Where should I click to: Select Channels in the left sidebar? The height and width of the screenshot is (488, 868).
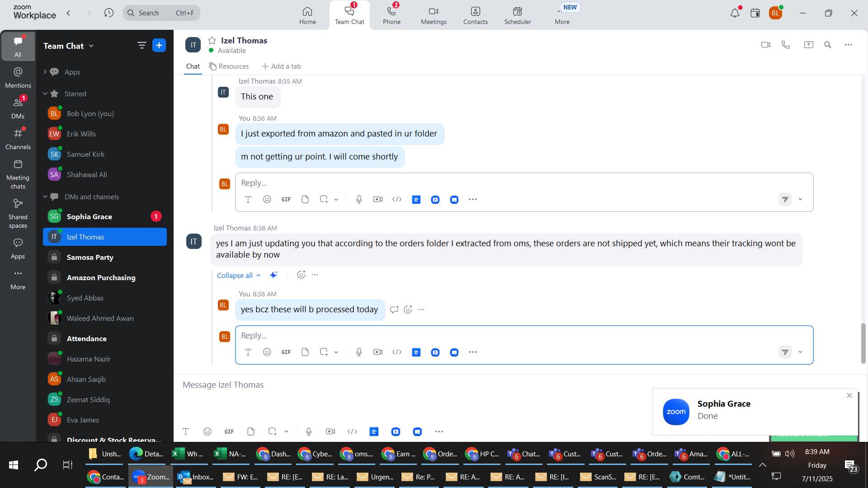[18, 139]
